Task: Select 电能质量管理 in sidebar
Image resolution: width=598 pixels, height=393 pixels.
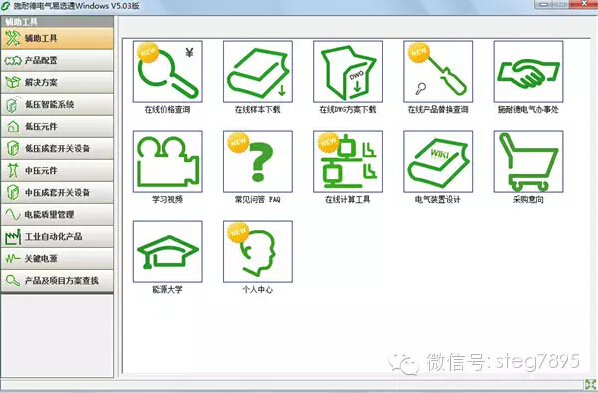Action: 57,214
